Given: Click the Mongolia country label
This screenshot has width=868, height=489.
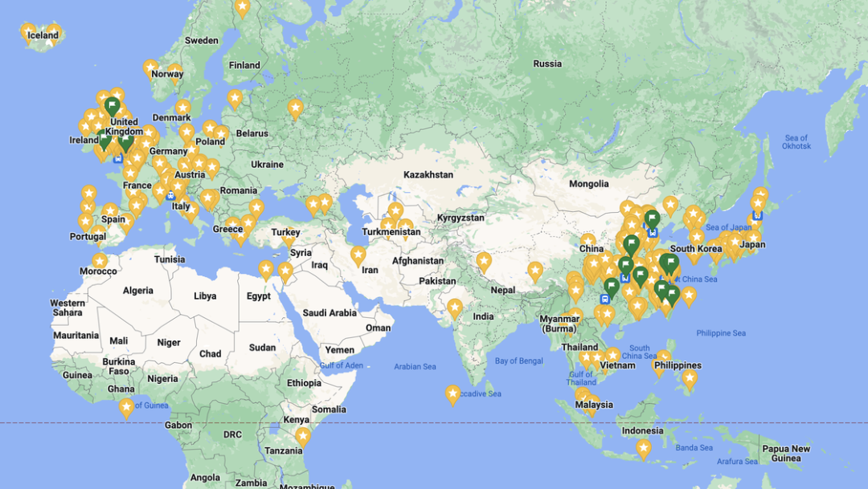Looking at the screenshot, I should [589, 184].
